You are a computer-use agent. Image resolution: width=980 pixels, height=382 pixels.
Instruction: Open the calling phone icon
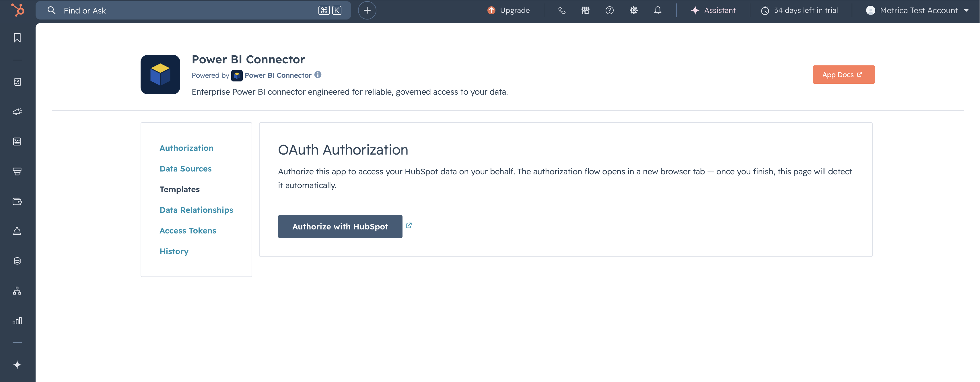[561, 10]
